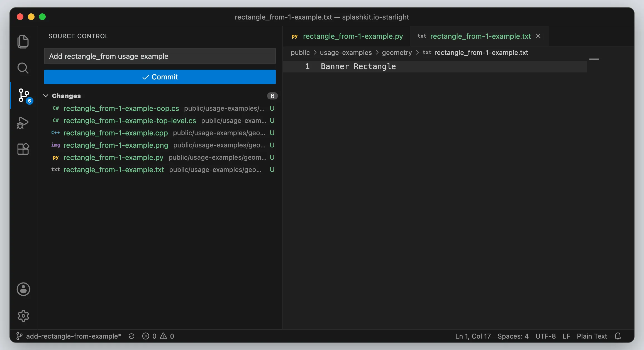
Task: Click the img icon of rectangle_from-1-example.png
Action: click(56, 145)
